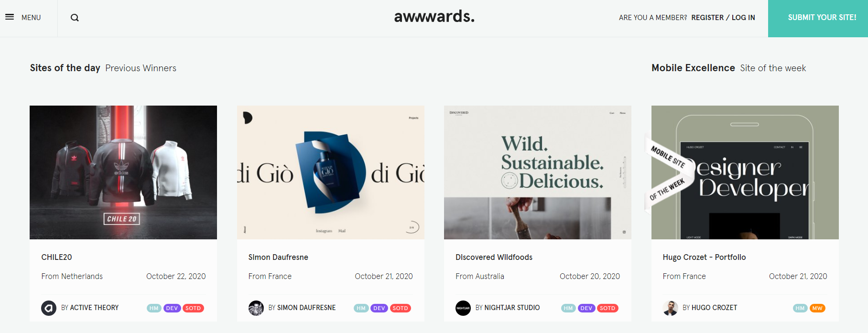Click the HM badge on Discovered Wildfoods card
This screenshot has width=868, height=333.
coord(568,308)
